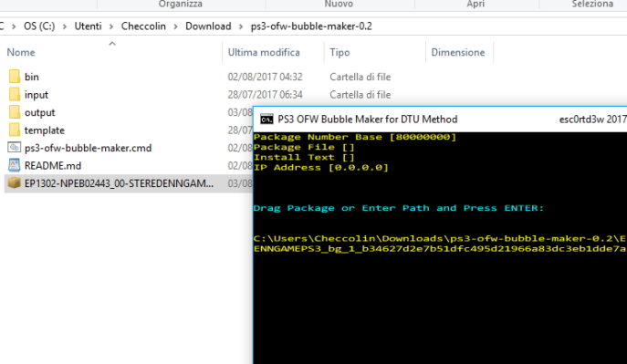Expand chevron after OS (C:) breadcrumb
The width and height of the screenshot is (627, 364).
click(x=65, y=26)
